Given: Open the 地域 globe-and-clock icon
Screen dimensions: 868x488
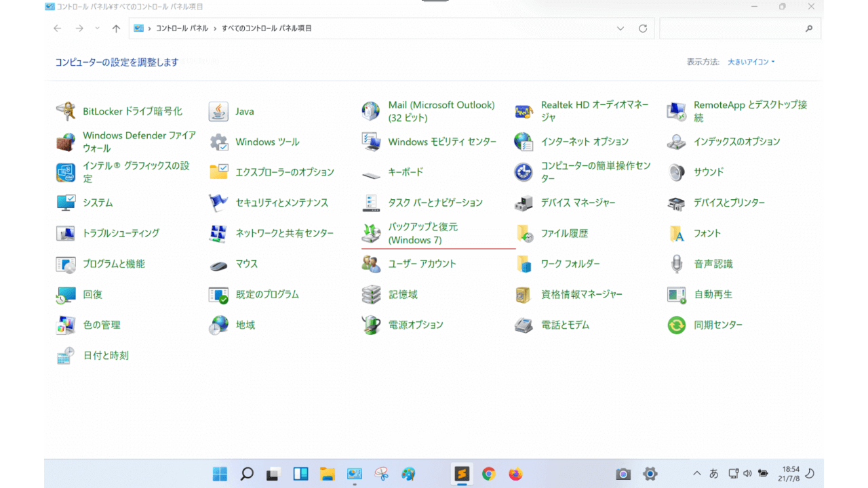Looking at the screenshot, I should click(218, 325).
